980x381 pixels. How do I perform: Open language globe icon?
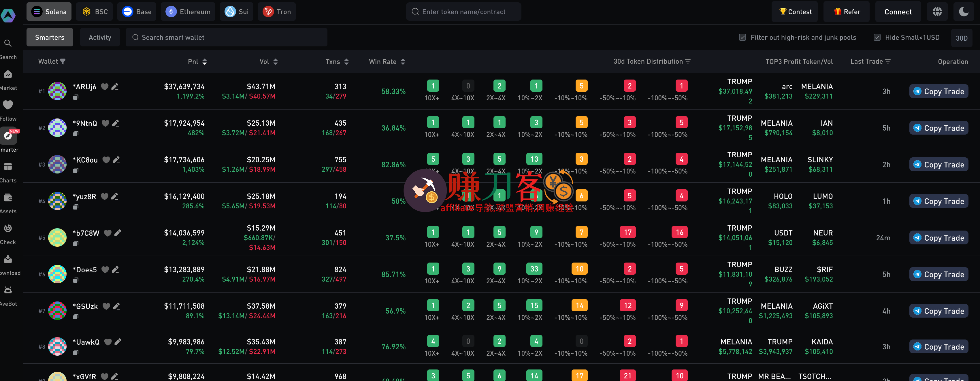click(937, 12)
